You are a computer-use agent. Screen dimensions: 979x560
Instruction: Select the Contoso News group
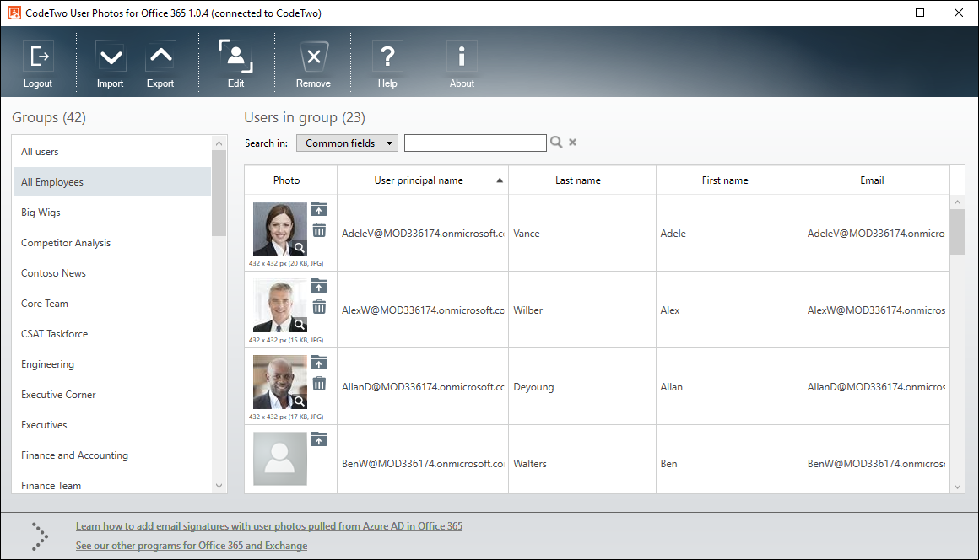click(112, 273)
